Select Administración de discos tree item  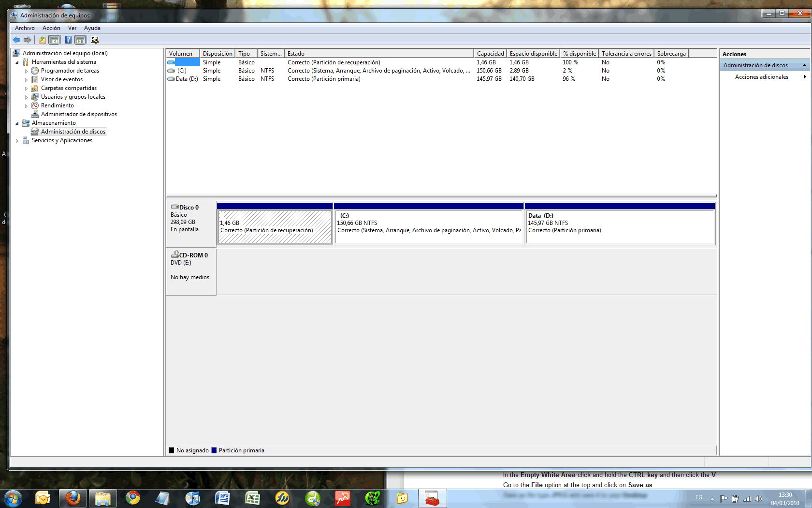tap(73, 132)
